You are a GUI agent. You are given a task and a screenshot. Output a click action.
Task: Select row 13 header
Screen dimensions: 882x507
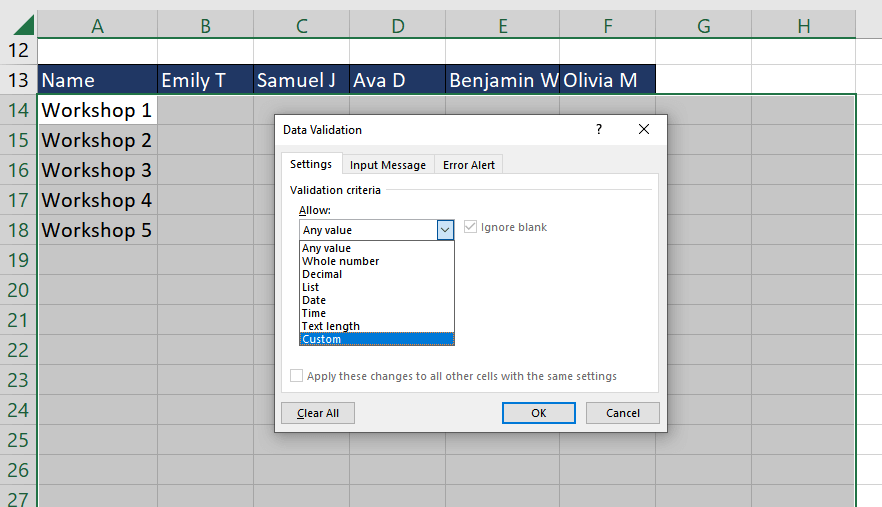18,80
